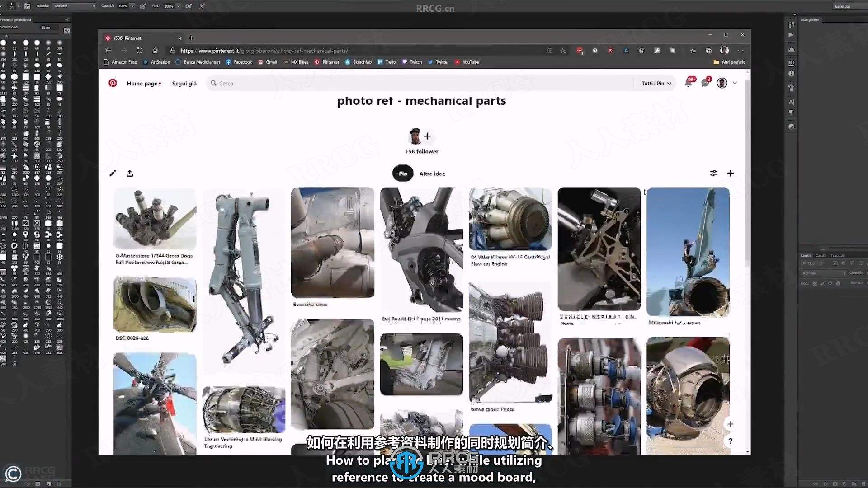Open the browser collections icon

pos(709,51)
